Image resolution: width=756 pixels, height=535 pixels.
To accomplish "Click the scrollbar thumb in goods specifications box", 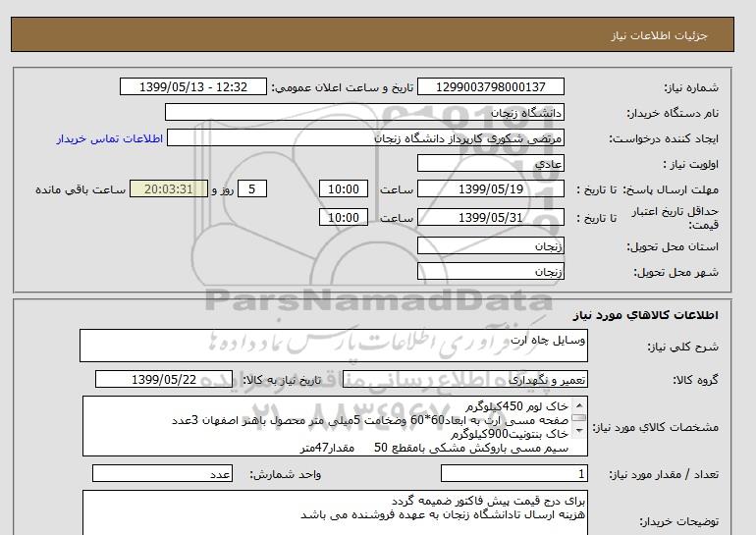I will click(x=579, y=418).
